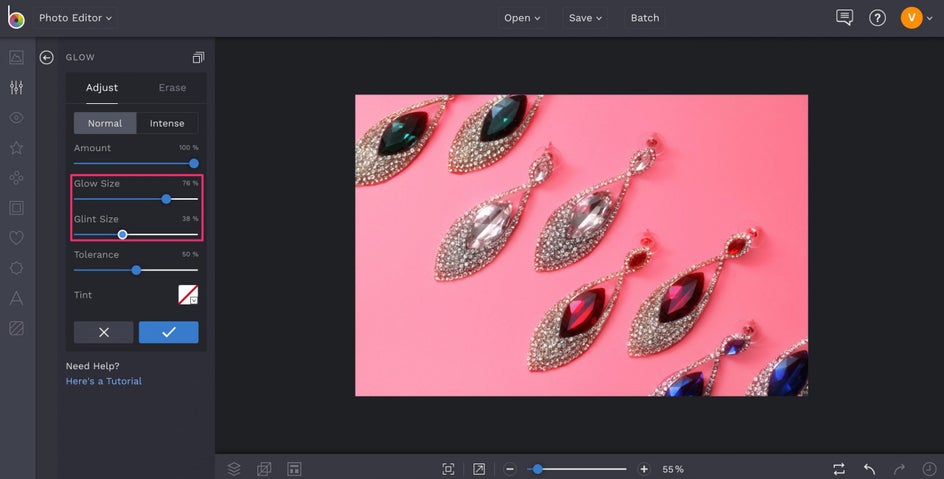Open the Touch Up eye icon

(16, 117)
